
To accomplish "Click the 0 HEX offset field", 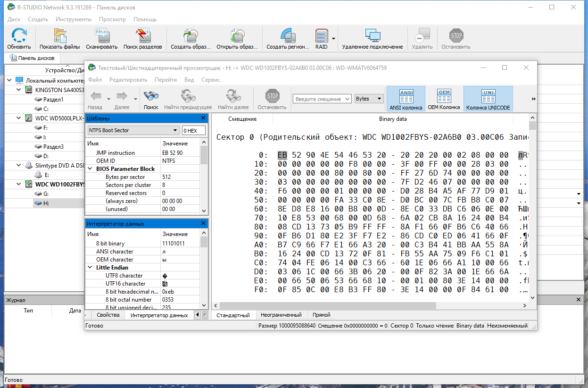I will 194,130.
